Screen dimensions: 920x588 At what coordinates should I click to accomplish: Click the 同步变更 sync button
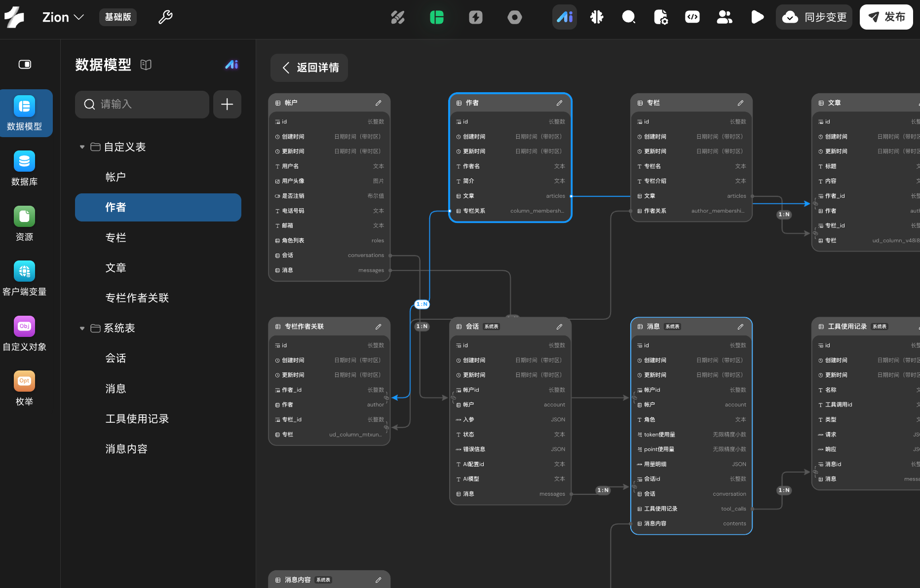pyautogui.click(x=814, y=17)
